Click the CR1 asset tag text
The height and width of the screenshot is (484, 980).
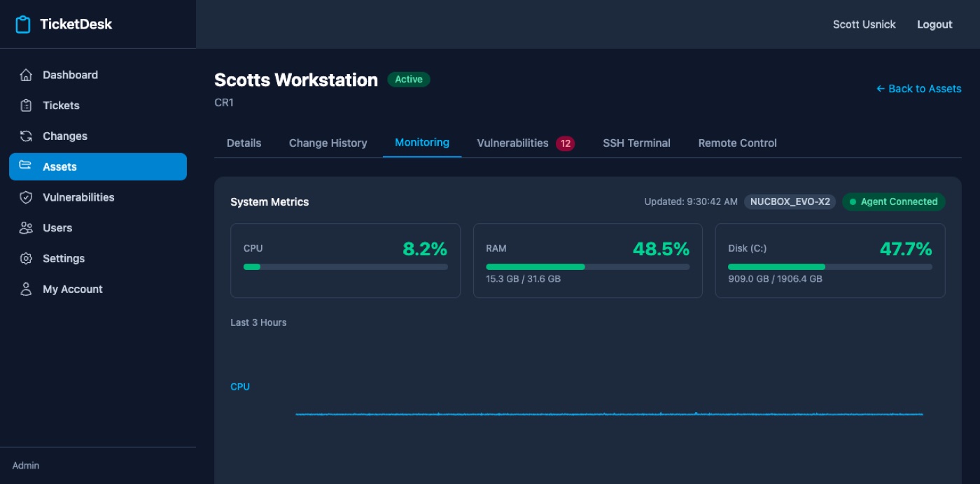tap(224, 103)
